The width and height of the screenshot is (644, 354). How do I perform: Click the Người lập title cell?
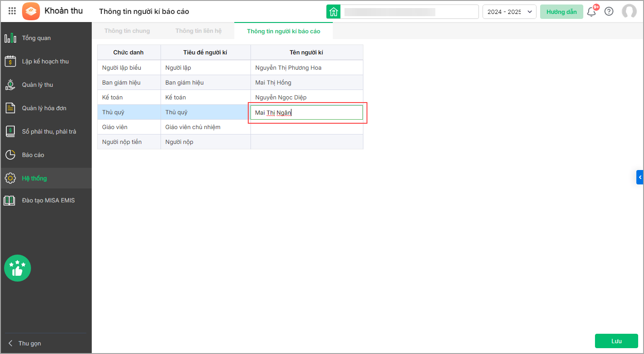(x=206, y=67)
